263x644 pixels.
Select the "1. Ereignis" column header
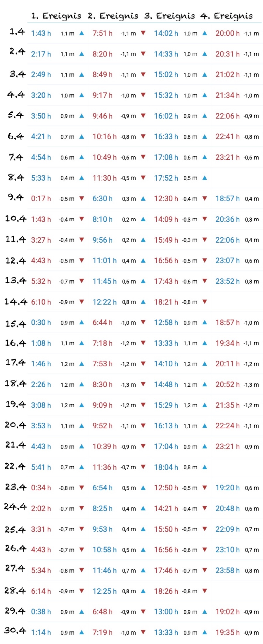pos(56,16)
